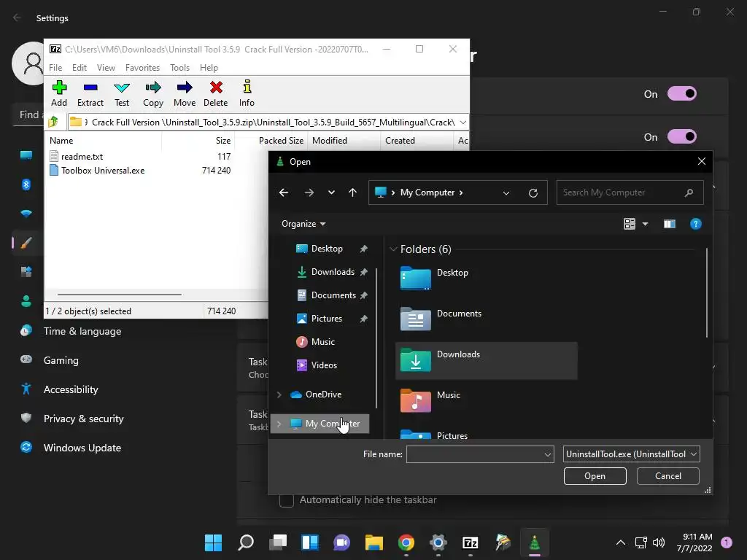Open the Edit menu in 7-Zip
Screen dimensions: 747x560
click(x=79, y=68)
